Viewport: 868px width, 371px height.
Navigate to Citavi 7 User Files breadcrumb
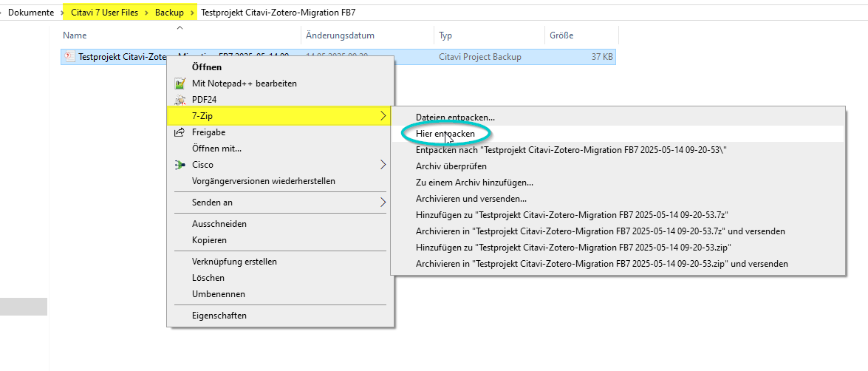(105, 12)
